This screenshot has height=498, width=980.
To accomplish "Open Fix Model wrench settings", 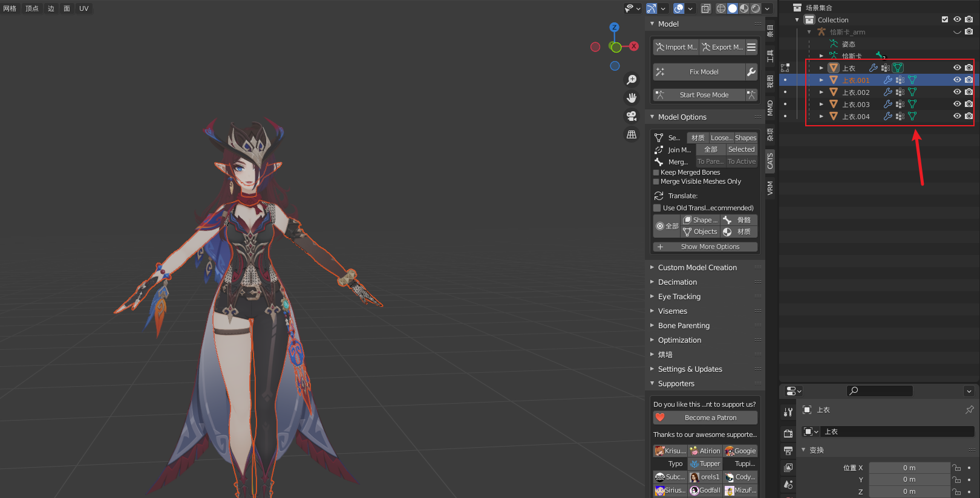I will [x=751, y=72].
